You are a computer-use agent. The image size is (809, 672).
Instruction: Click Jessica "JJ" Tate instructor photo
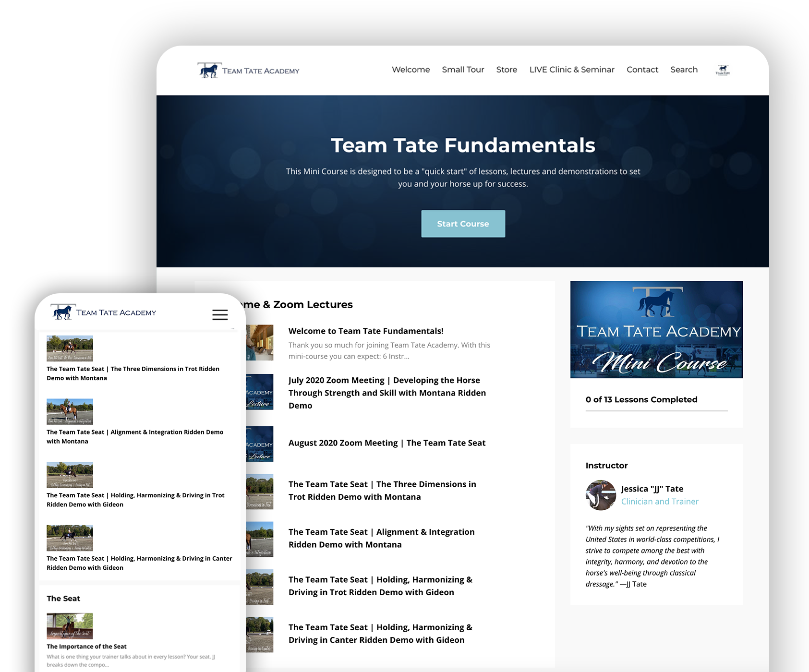point(601,495)
